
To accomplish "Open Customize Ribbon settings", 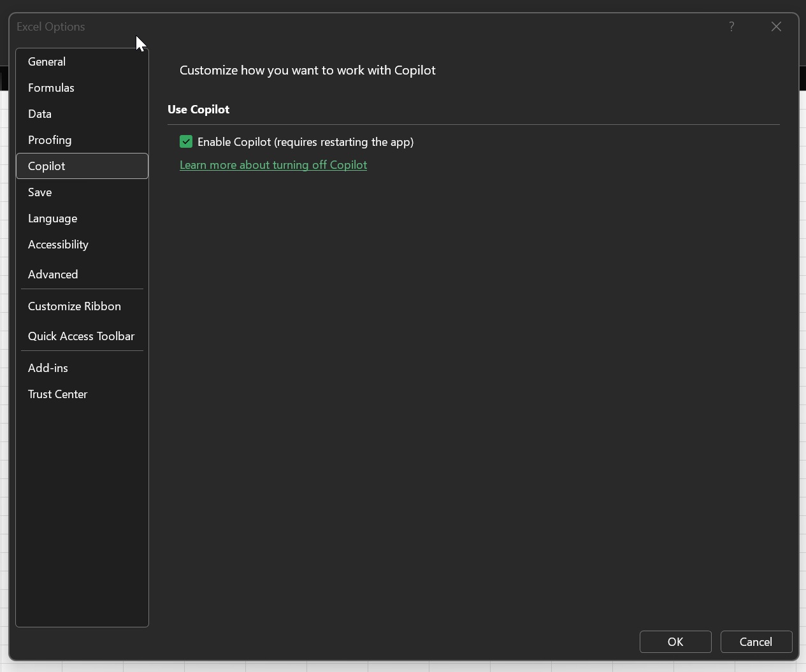I will click(82, 306).
